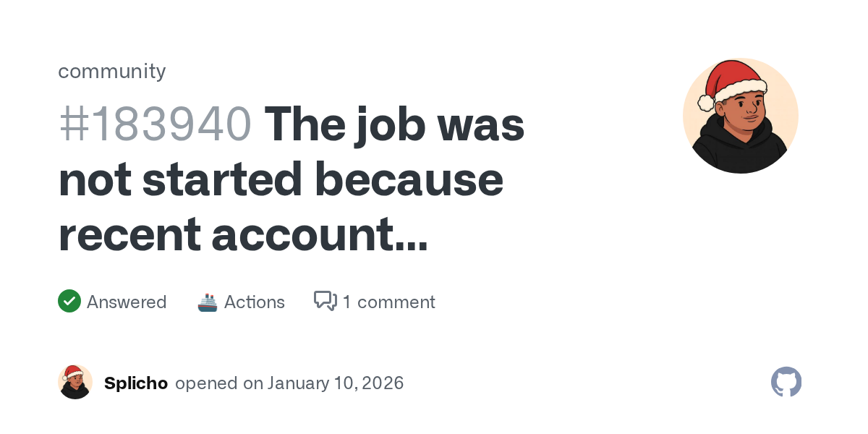View the "1 comment" count
Image resolution: width=868 pixels, height=434 pixels.
389,302
